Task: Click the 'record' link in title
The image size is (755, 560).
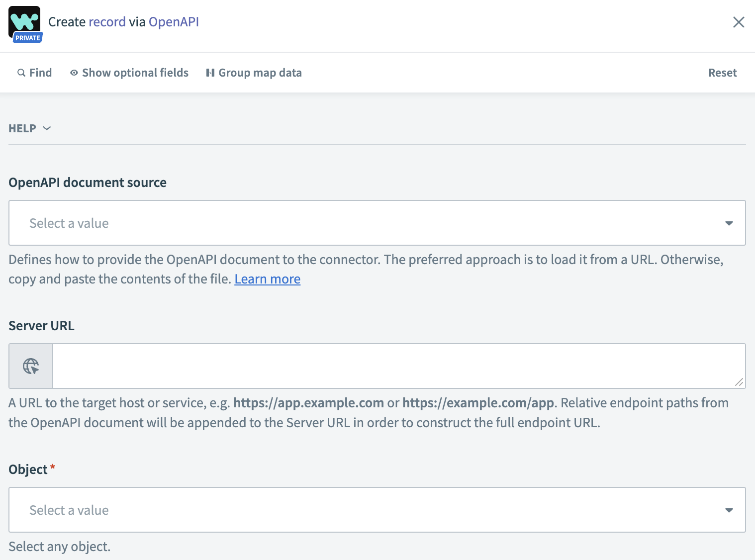Action: pyautogui.click(x=107, y=22)
